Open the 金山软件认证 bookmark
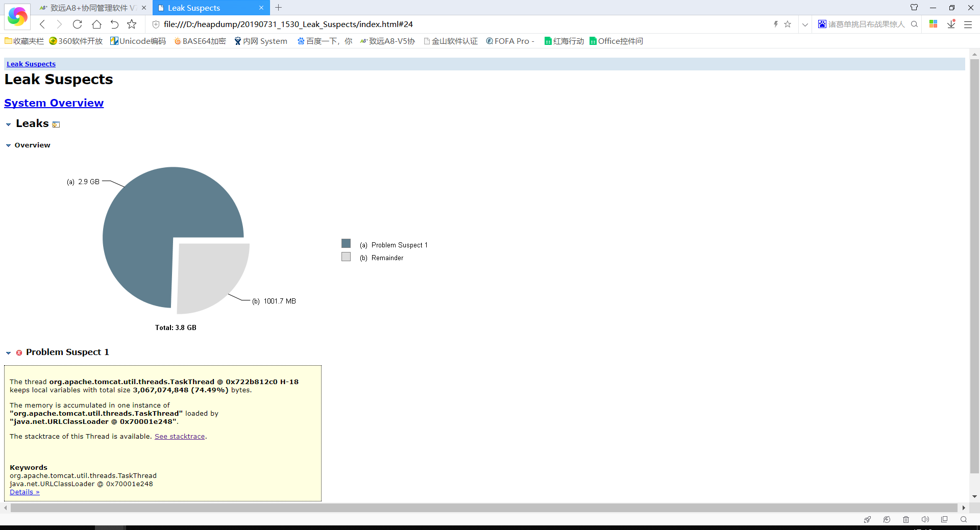This screenshot has width=980, height=530. tap(451, 41)
